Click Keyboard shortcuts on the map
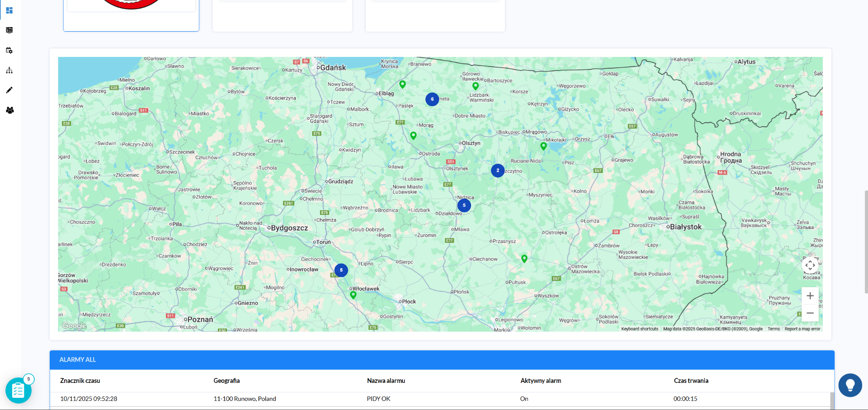The width and height of the screenshot is (868, 410). [x=639, y=329]
